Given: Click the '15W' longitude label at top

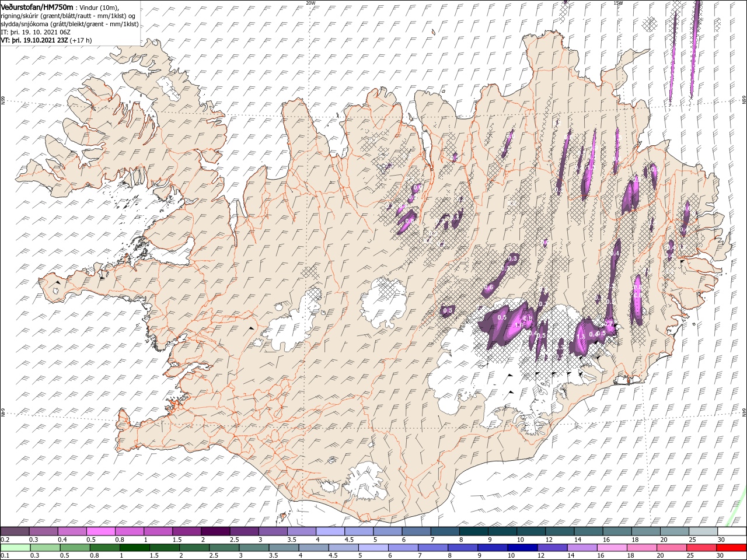Looking at the screenshot, I should (618, 3).
